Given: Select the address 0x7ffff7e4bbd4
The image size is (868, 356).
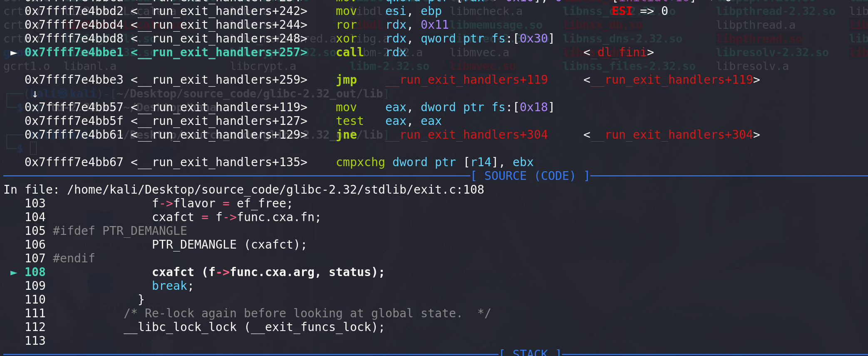Looking at the screenshot, I should pyautogui.click(x=74, y=25).
